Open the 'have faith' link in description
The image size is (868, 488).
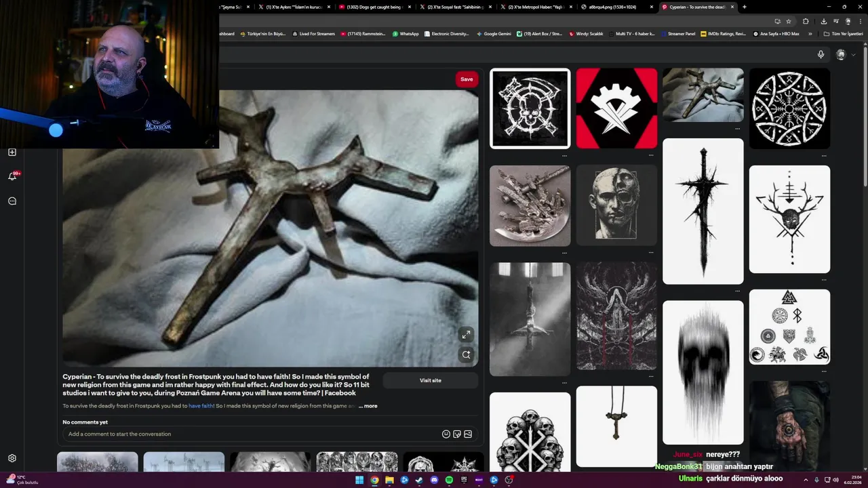click(x=201, y=406)
